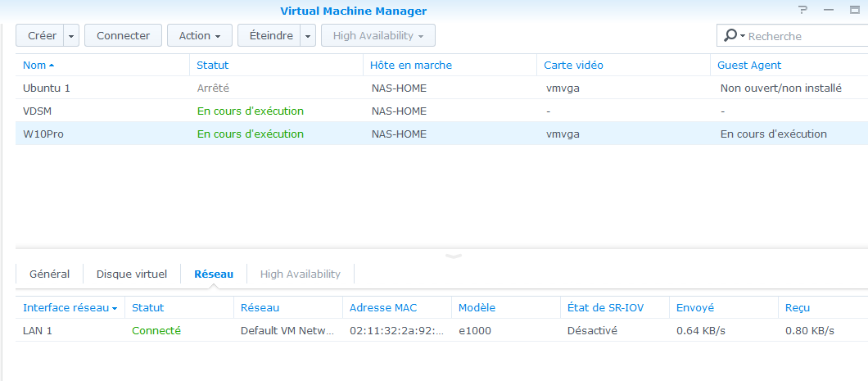
Task: Collapse the details panel chevron handle
Action: (x=454, y=256)
